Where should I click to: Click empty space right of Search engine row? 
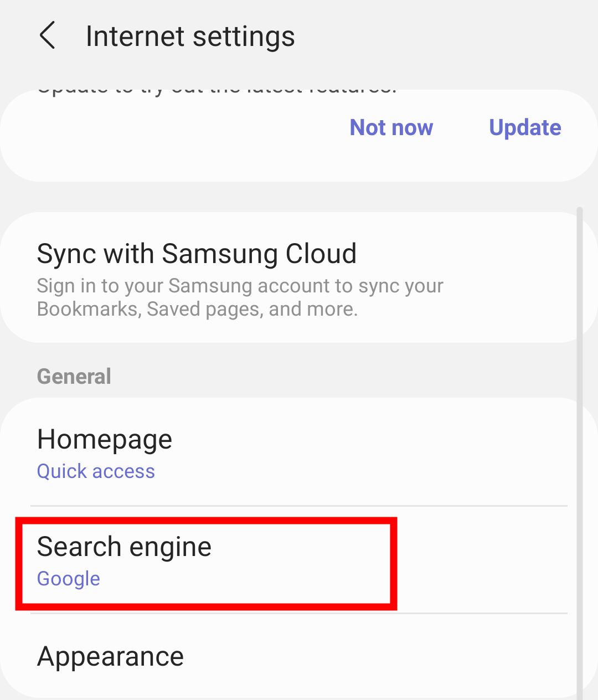click(x=482, y=560)
